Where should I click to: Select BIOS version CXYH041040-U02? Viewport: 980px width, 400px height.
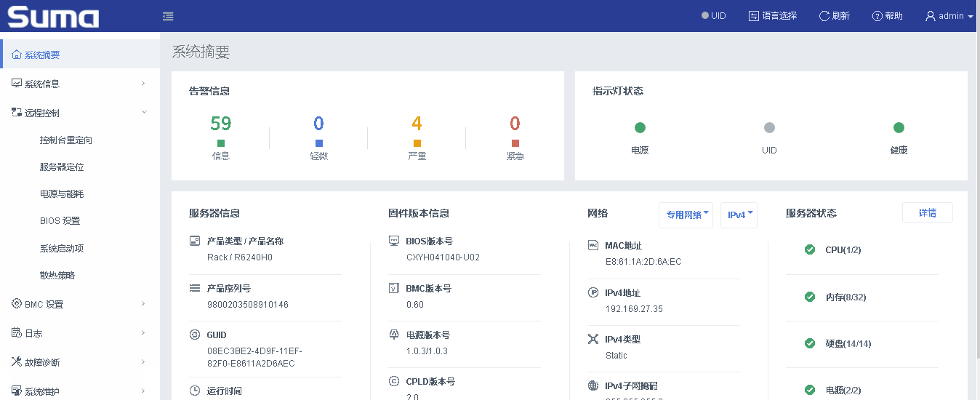443,257
